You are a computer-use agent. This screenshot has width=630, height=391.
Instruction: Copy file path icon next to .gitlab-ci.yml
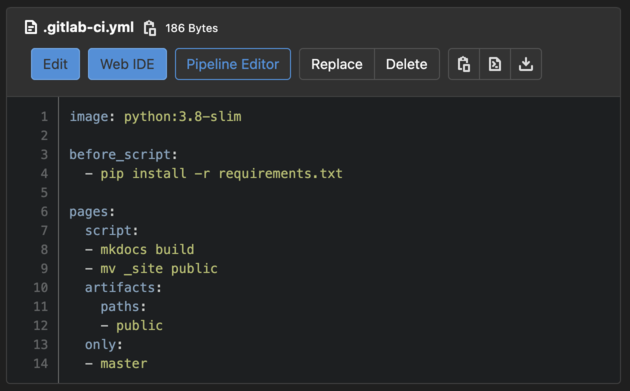pyautogui.click(x=150, y=28)
